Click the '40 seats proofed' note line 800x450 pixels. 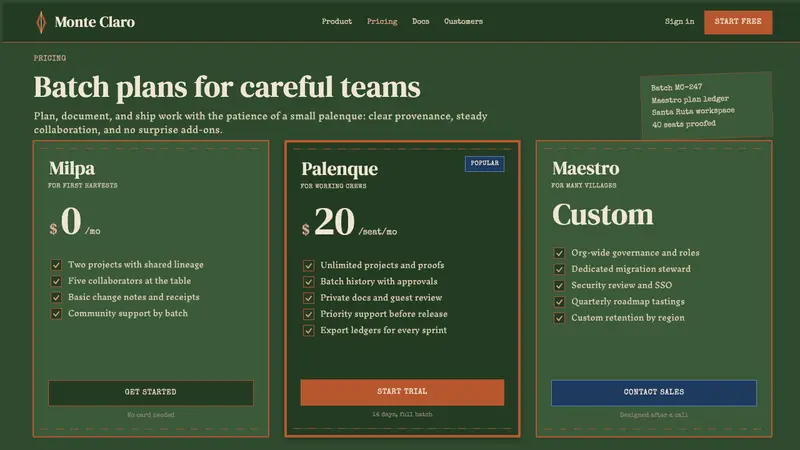click(x=684, y=124)
